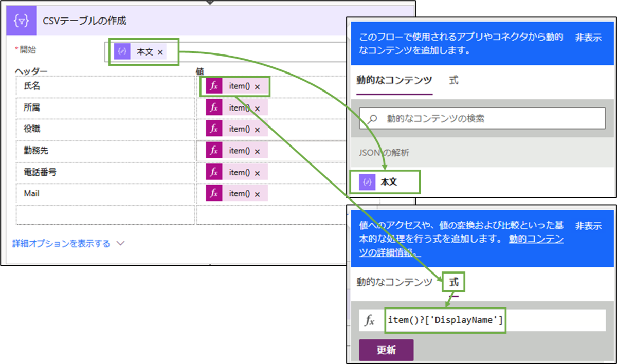Click the 更新 button
Screen dimensions: 617x364
[386, 350]
